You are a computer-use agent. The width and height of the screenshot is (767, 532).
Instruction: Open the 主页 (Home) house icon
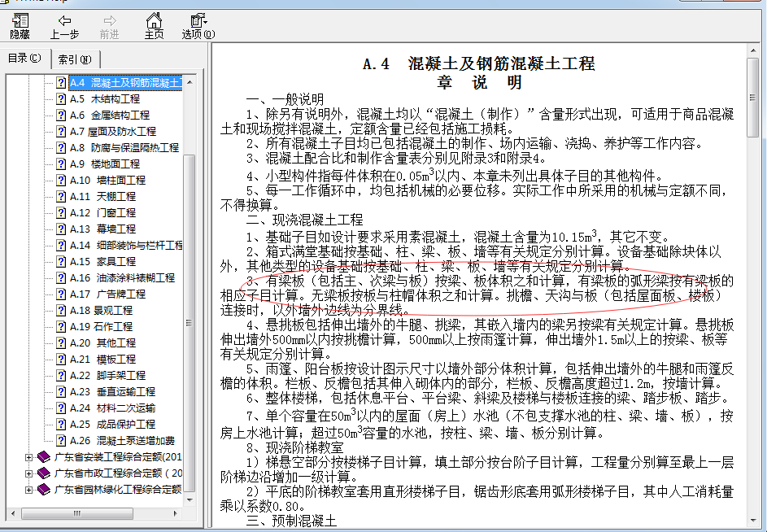pos(154,20)
